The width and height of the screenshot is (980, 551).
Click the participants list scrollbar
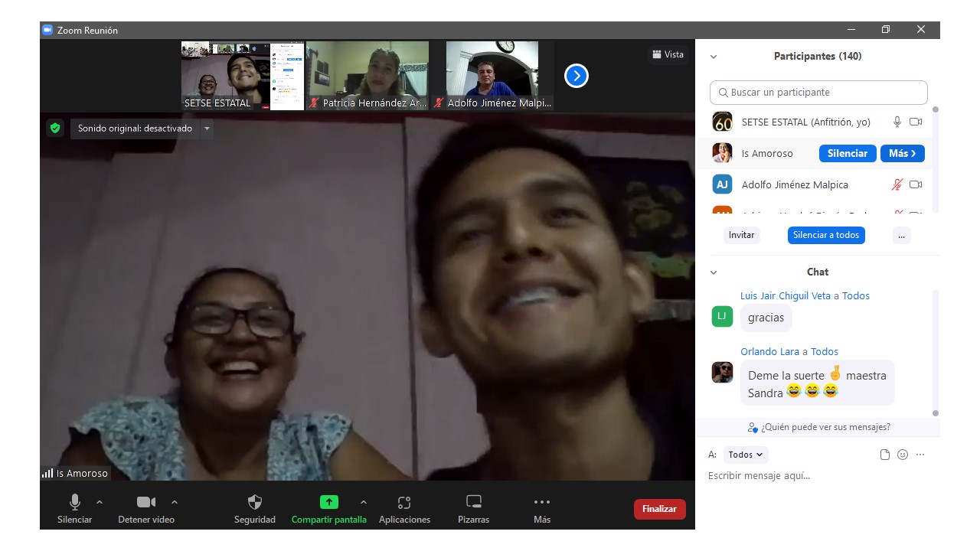pos(935,159)
